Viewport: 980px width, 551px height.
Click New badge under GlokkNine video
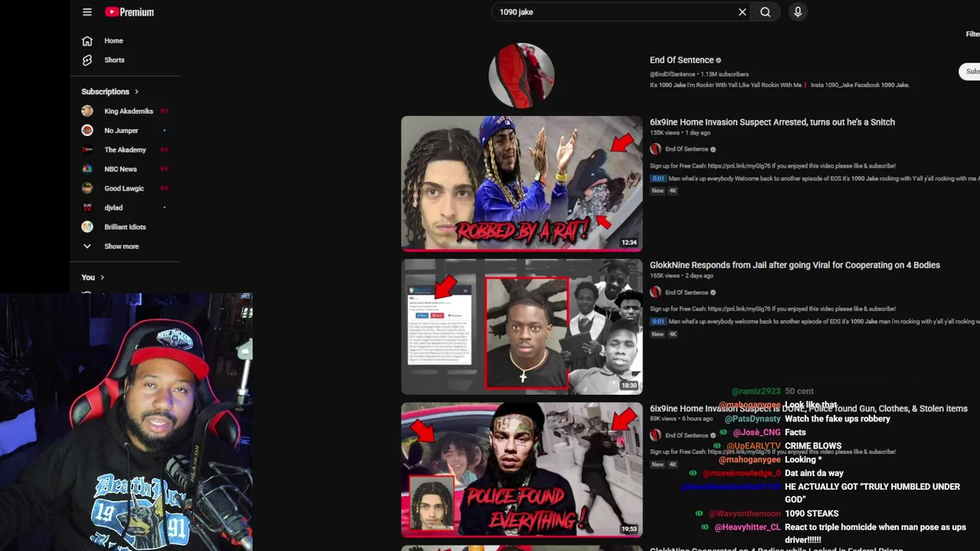(x=657, y=334)
